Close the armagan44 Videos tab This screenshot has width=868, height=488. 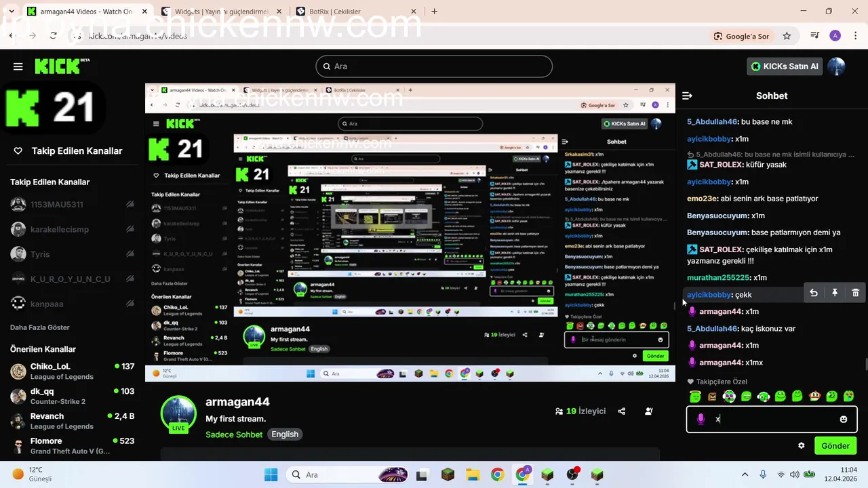(x=144, y=12)
